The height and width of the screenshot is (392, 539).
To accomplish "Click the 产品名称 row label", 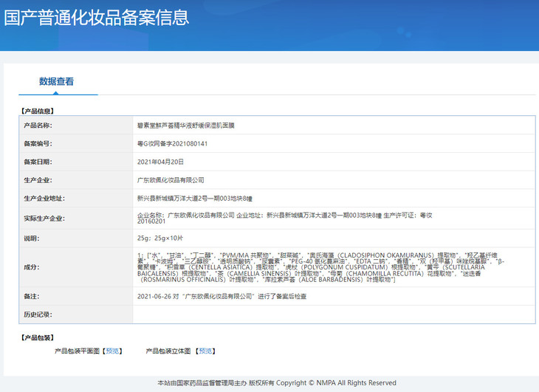I will point(38,126).
